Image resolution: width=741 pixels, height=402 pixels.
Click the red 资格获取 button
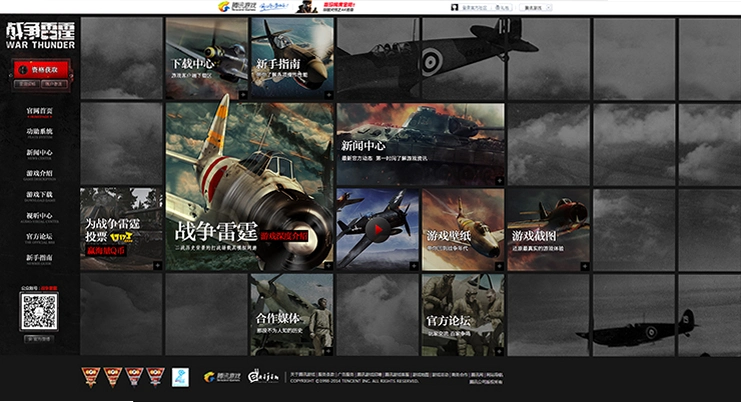point(42,69)
